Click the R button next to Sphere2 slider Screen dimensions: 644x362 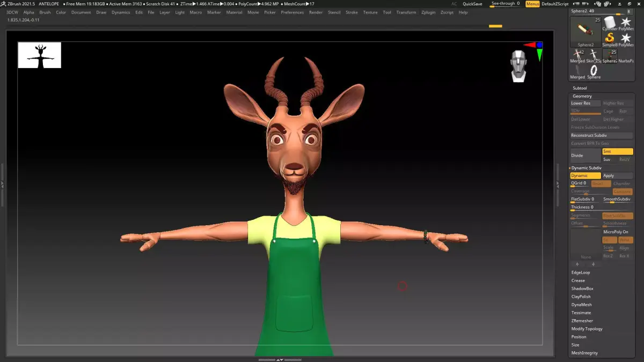pyautogui.click(x=629, y=11)
